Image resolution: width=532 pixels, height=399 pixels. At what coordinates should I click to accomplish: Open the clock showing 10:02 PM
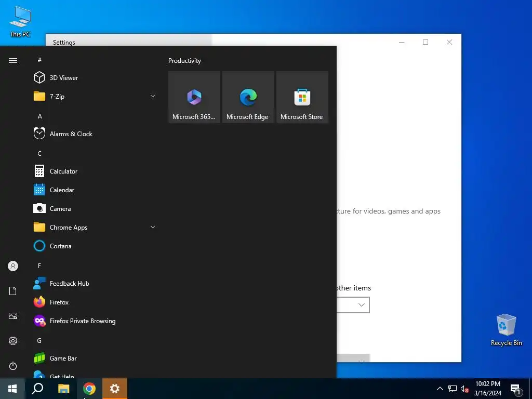tap(487, 389)
